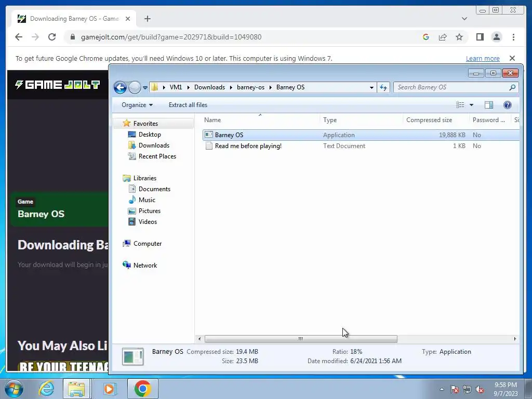The width and height of the screenshot is (532, 399).
Task: Click the refresh button beside address bar
Action: click(383, 87)
